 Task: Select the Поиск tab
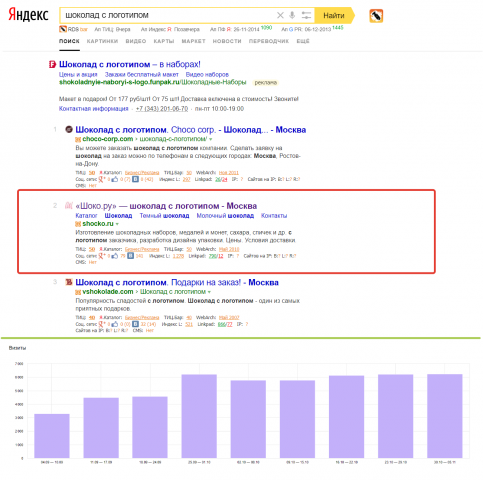click(x=69, y=41)
